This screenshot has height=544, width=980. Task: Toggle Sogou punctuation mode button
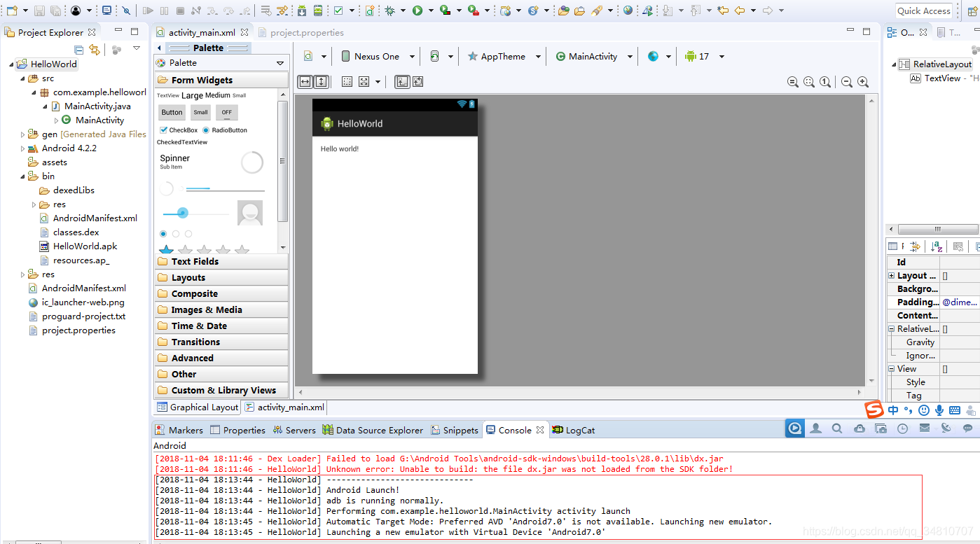pos(908,410)
